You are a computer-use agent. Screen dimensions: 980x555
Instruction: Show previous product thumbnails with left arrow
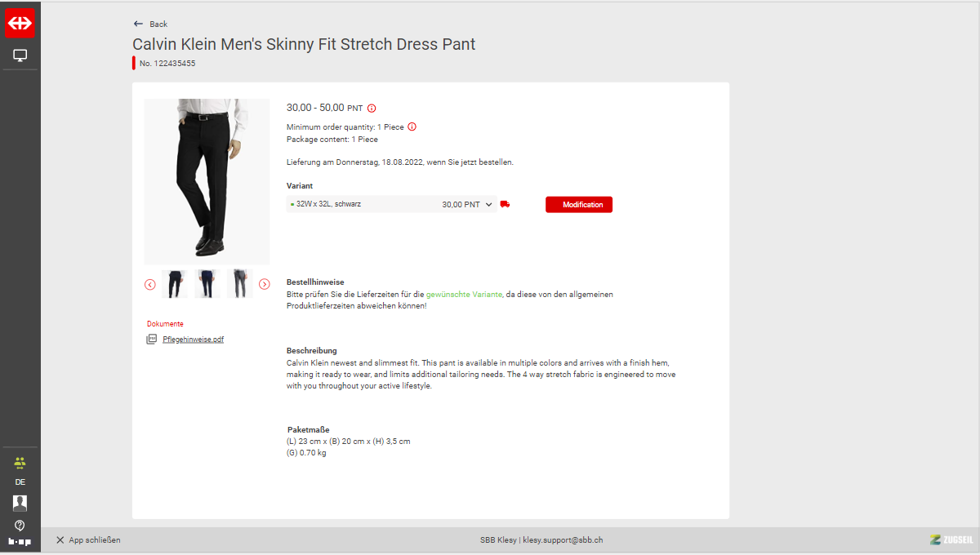(150, 284)
